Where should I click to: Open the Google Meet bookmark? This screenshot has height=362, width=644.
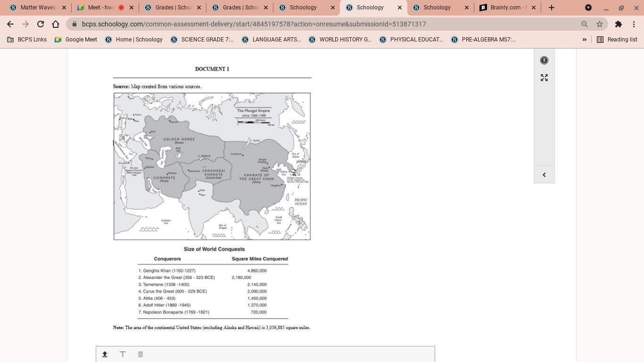[x=76, y=40]
